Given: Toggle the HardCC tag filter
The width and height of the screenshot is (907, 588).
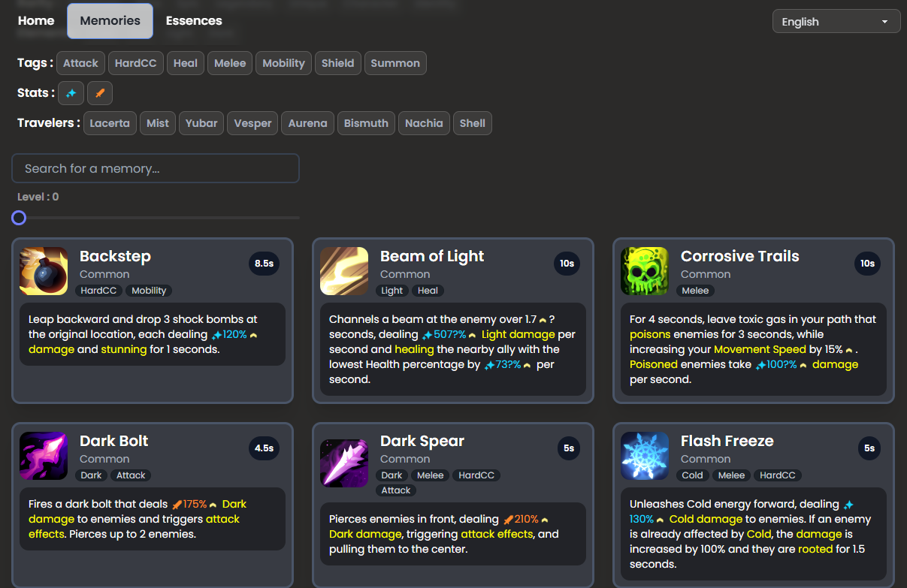Looking at the screenshot, I should pos(136,63).
